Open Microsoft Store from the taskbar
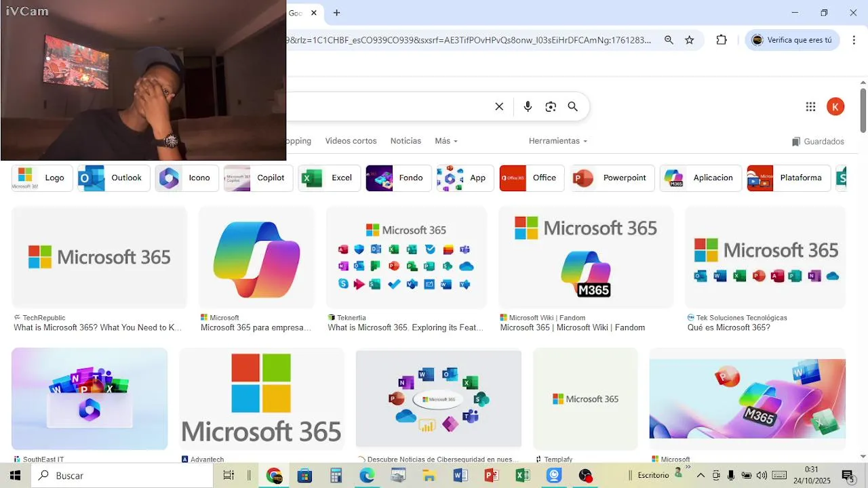The height and width of the screenshot is (488, 868). [x=304, y=476]
